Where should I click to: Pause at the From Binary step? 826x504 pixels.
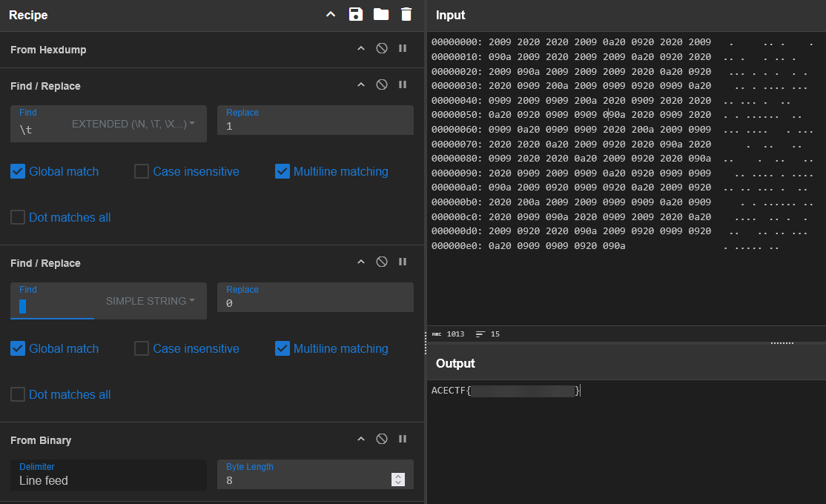point(403,440)
